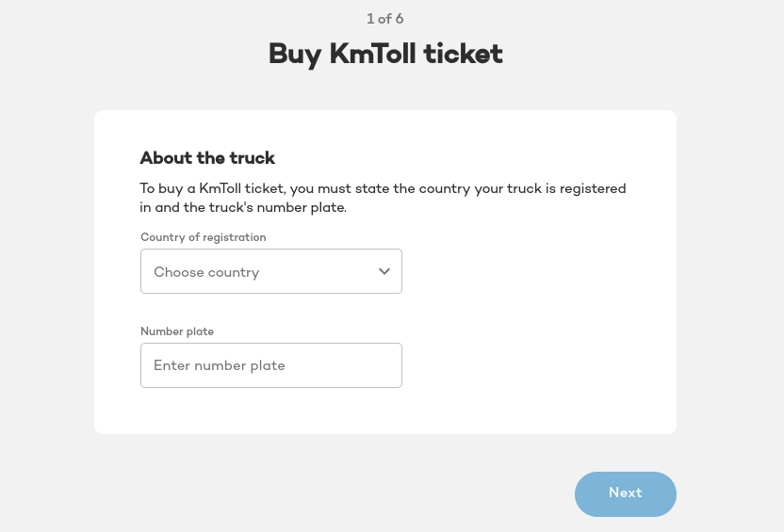
Task: Click the 'Number plate' field label
Action: click(x=177, y=331)
